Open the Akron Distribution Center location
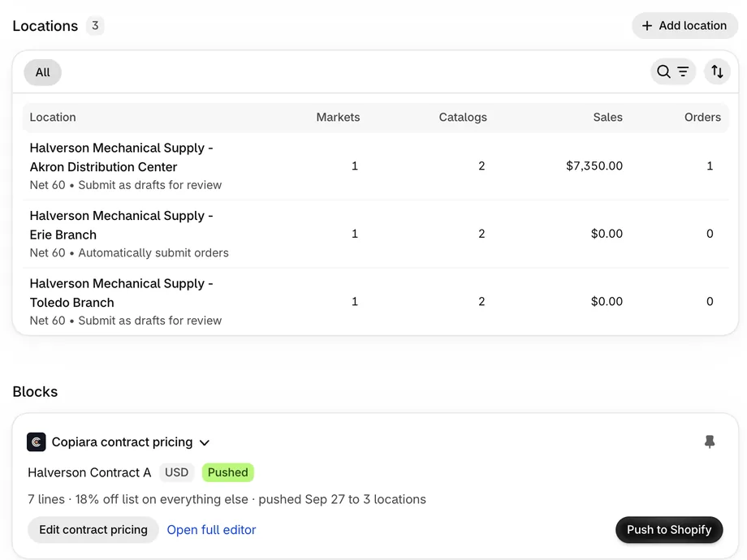 click(375, 166)
